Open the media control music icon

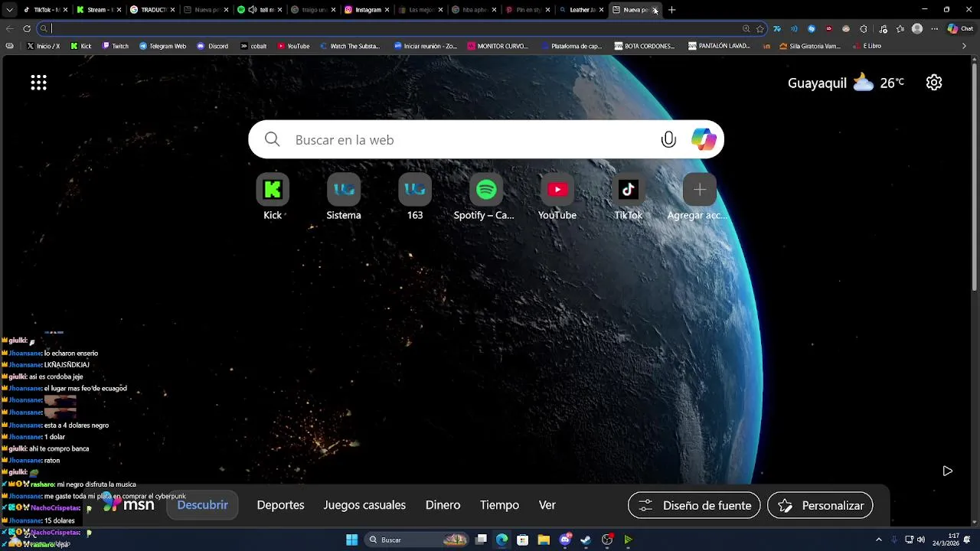click(884, 28)
